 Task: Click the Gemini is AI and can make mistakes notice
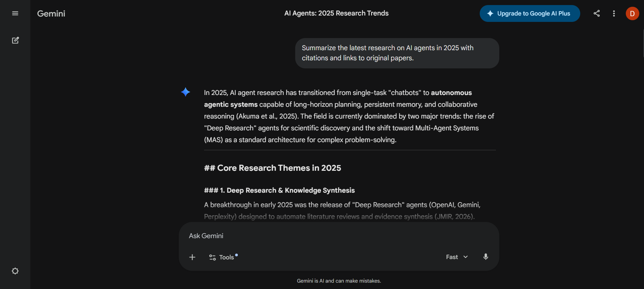[339, 281]
